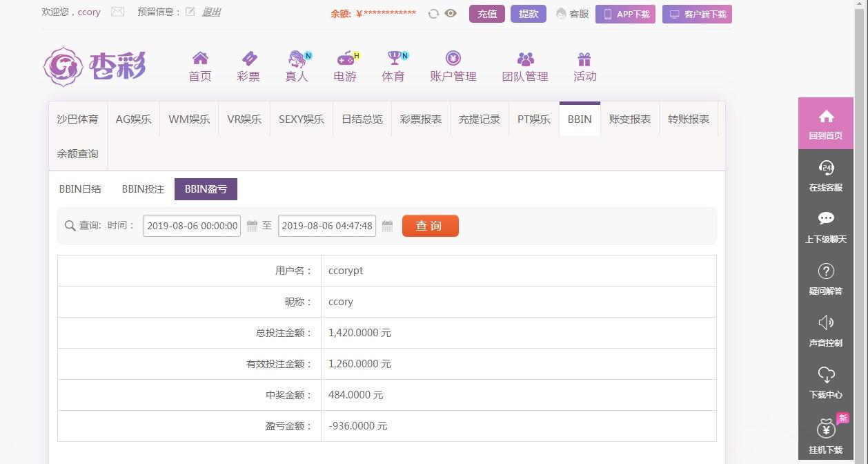
Task: Select the BBIN tab
Action: [580, 119]
